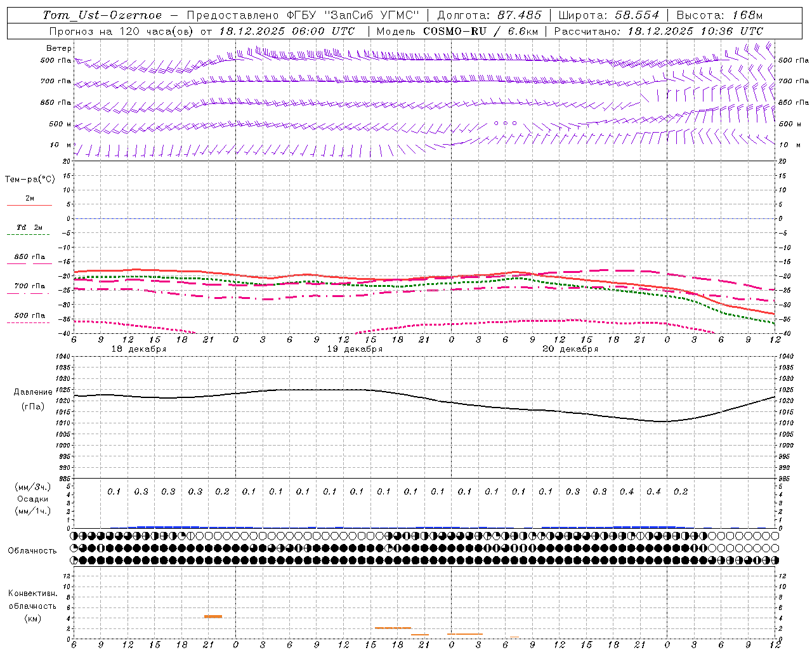Image resolution: width=812 pixels, height=650 pixels.
Task: Click the Осадки precipitation label
Action: click(33, 499)
